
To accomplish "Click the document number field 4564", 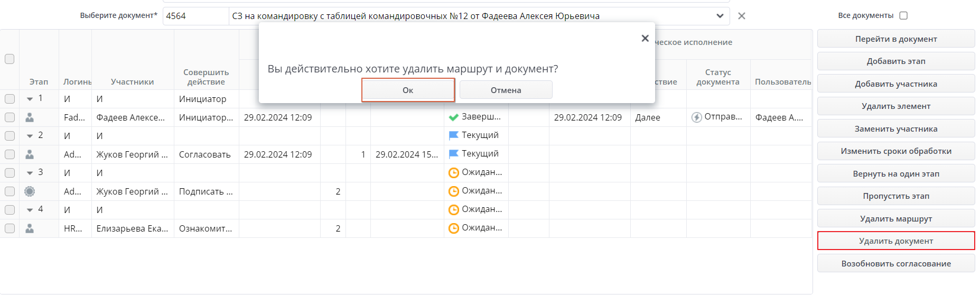I will (x=195, y=16).
